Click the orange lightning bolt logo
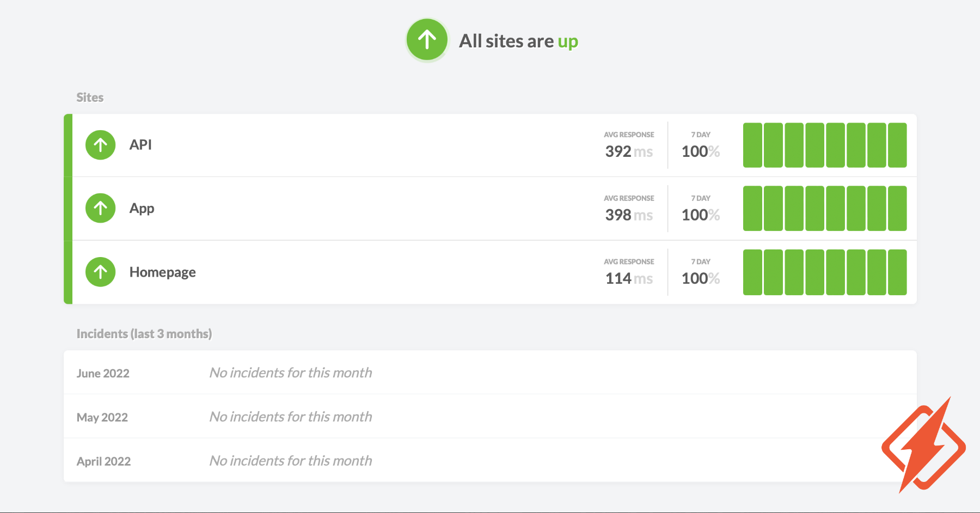Viewport: 980px width, 513px height. click(x=923, y=445)
